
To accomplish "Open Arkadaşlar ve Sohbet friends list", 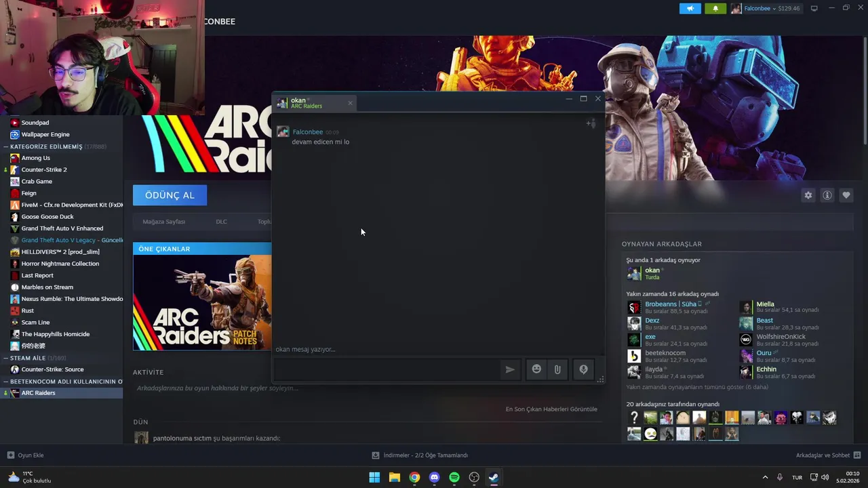I will 828,455.
